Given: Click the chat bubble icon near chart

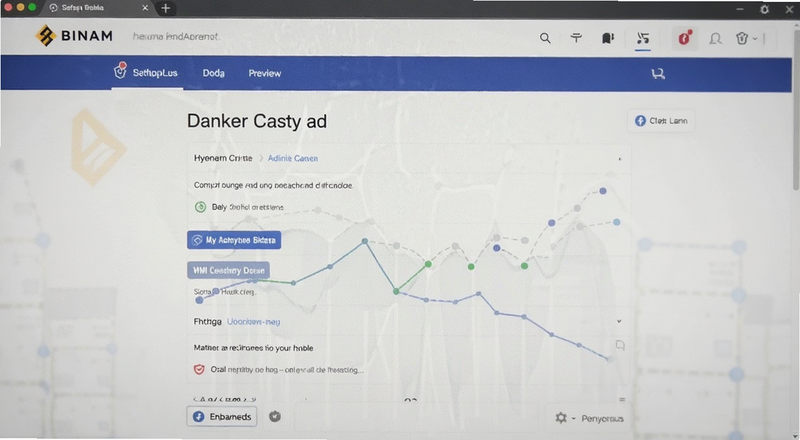Looking at the screenshot, I should [620, 346].
